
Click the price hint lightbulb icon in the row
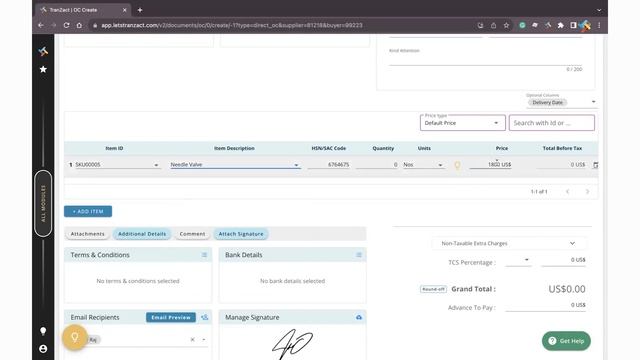457,165
